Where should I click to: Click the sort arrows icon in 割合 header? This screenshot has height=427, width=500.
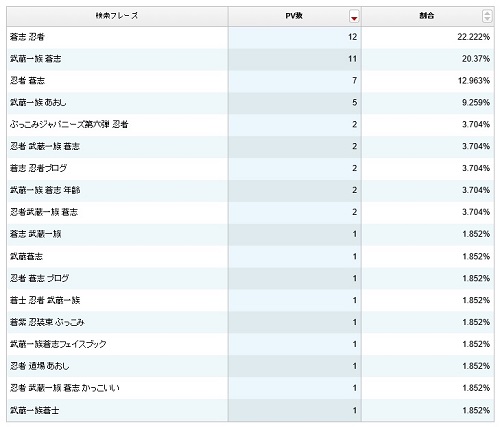[x=487, y=16]
